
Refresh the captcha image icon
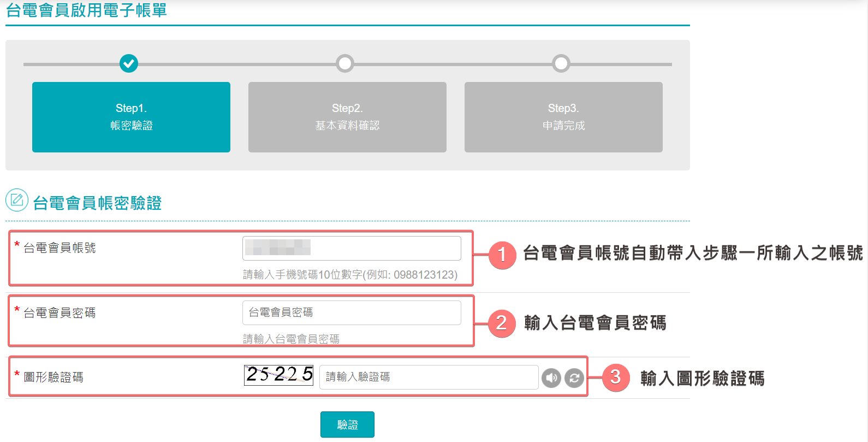(574, 378)
